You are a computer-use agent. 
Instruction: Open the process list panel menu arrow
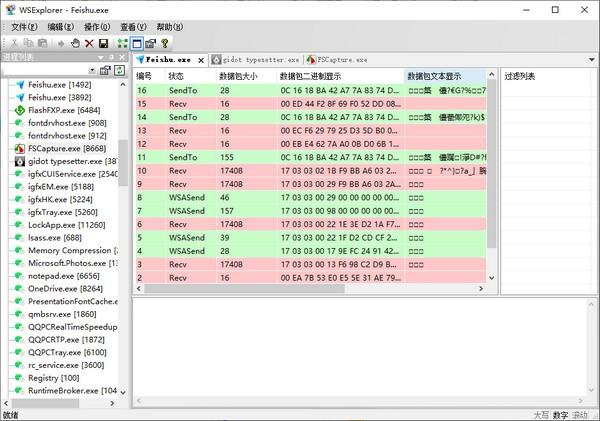point(101,57)
